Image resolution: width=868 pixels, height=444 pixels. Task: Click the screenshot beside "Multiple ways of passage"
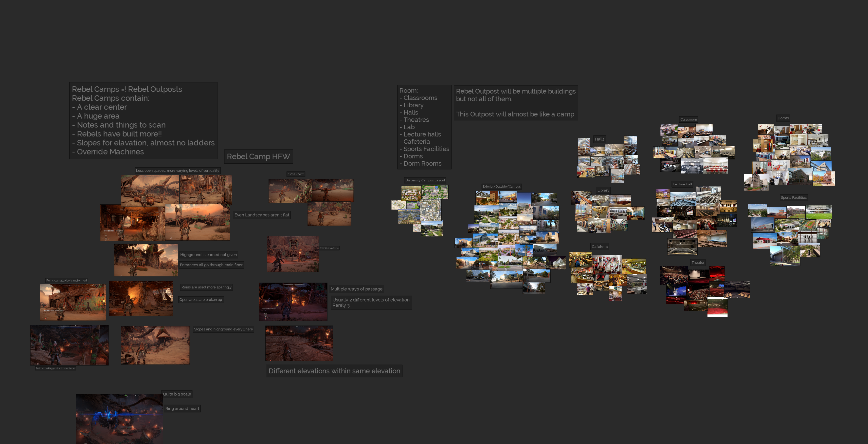(x=293, y=302)
